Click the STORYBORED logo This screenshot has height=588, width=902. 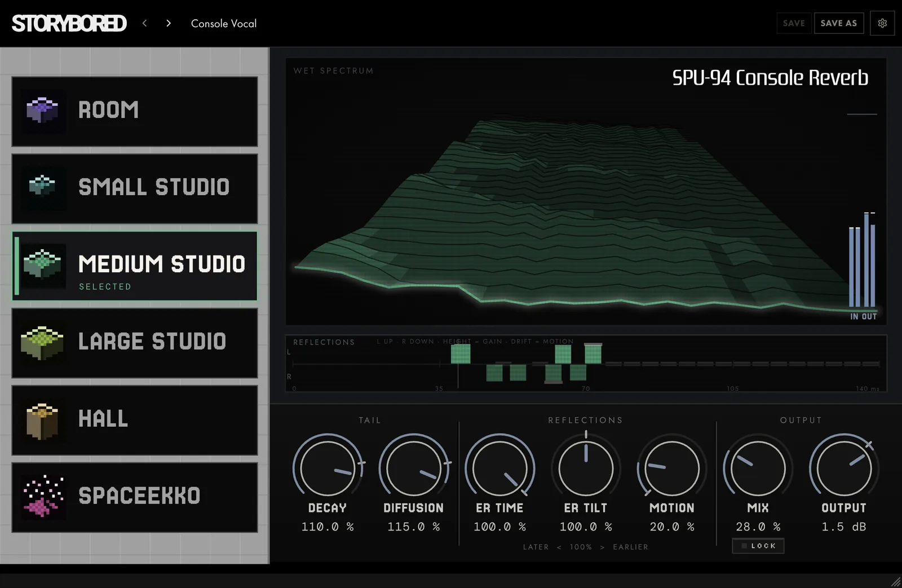(x=69, y=23)
